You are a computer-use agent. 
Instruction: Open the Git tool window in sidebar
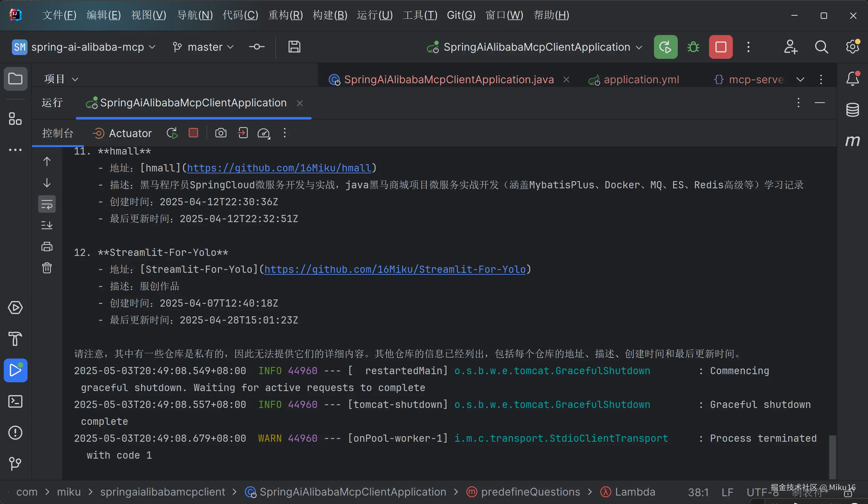pos(16,464)
